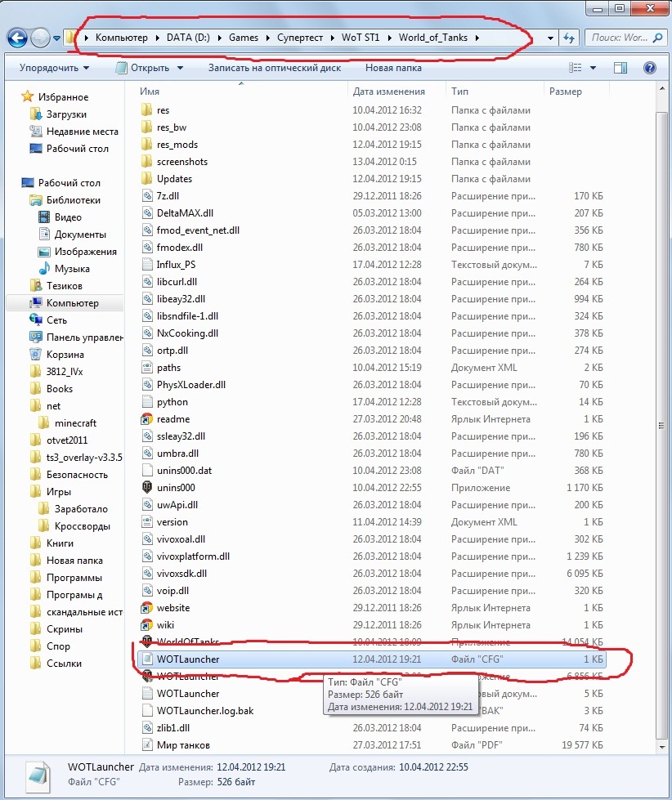Select the unins000.dat file

[x=184, y=471]
